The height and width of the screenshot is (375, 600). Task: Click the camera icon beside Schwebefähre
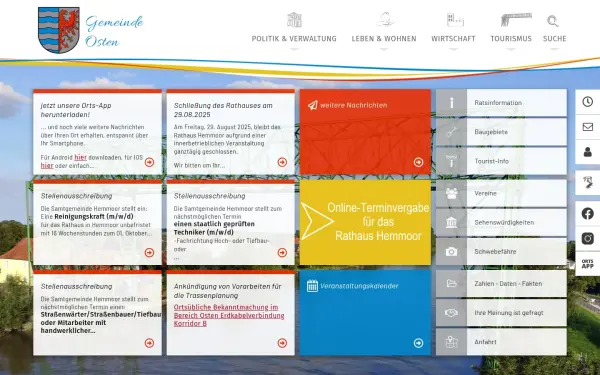click(452, 251)
